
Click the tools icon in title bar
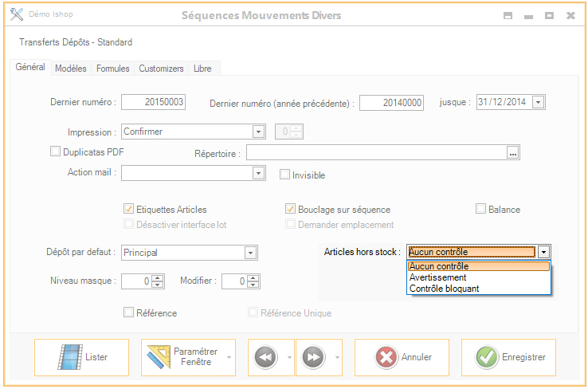click(x=17, y=14)
